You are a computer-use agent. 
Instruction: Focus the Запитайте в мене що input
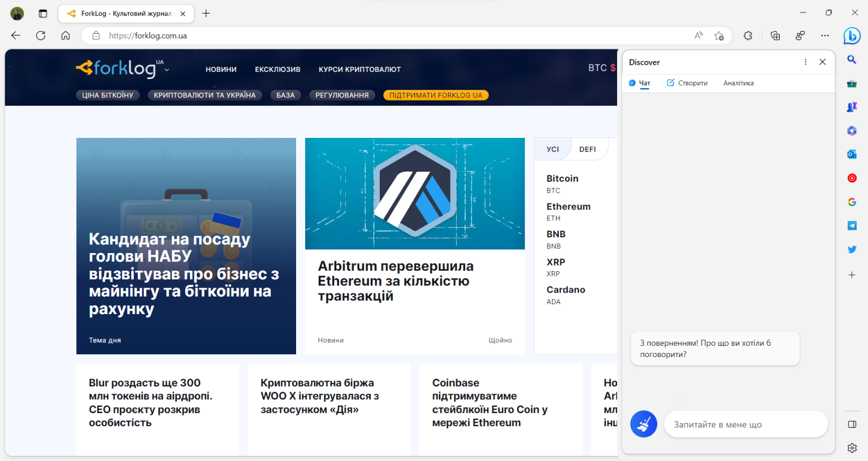tap(746, 424)
